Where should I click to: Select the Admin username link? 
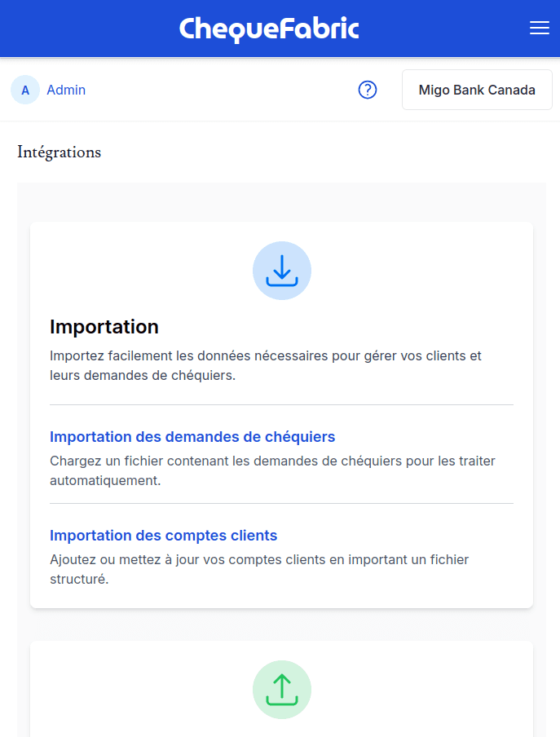point(66,90)
